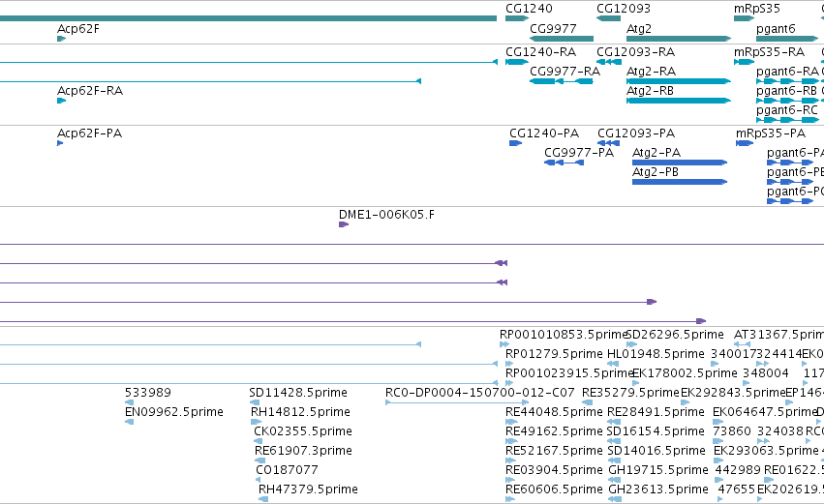Open the RE28491.5prime EST label
This screenshot has height=504, width=824.
pyautogui.click(x=656, y=412)
